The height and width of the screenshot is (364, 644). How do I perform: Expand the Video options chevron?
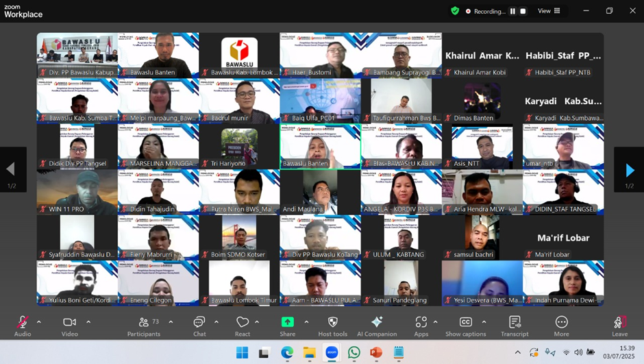[88, 322]
